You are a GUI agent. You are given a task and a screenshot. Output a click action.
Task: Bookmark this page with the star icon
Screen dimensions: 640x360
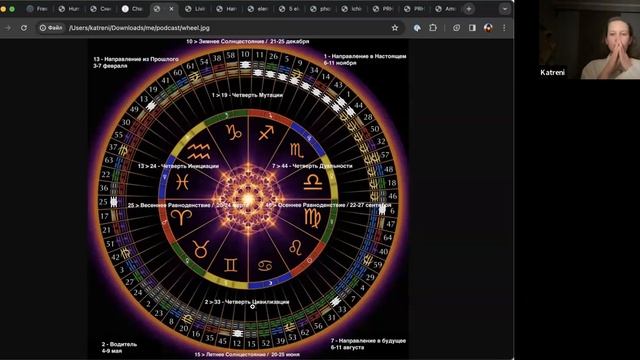pos(395,28)
